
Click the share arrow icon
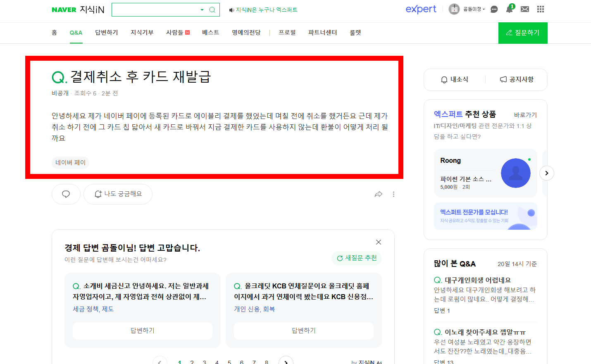(x=379, y=194)
